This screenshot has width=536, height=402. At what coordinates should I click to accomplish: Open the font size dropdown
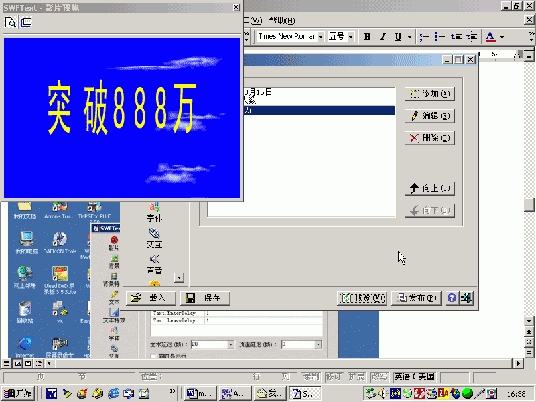click(351, 37)
